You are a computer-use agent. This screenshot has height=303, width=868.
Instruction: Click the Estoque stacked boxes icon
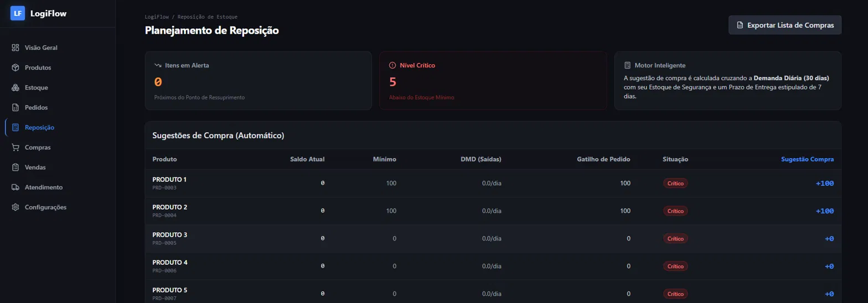15,87
